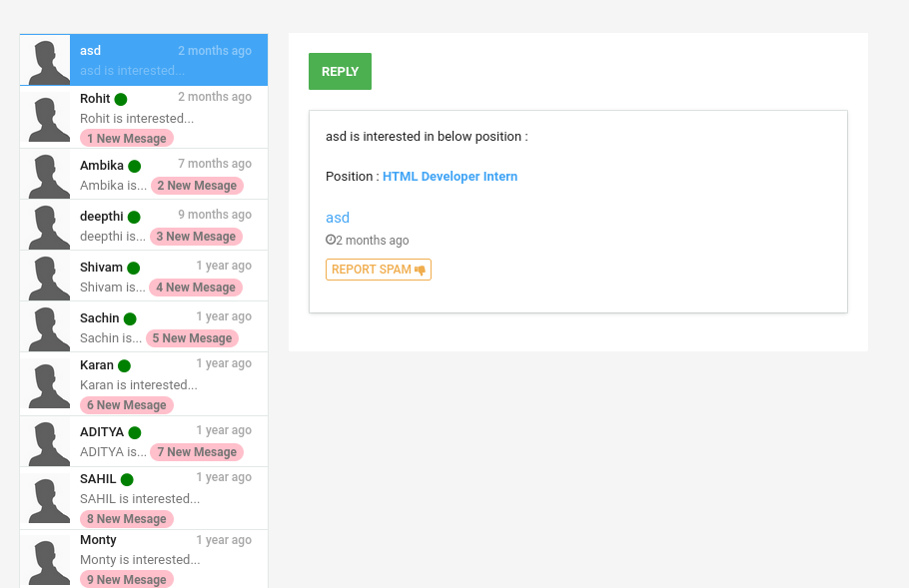Click SAHIL's profile avatar icon
The width and height of the screenshot is (909, 588).
click(x=45, y=498)
